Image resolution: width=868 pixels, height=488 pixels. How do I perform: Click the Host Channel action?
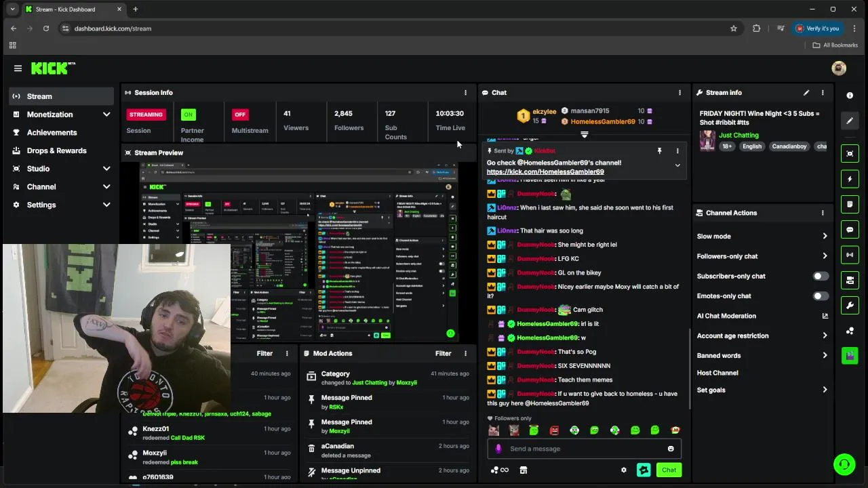point(717,373)
